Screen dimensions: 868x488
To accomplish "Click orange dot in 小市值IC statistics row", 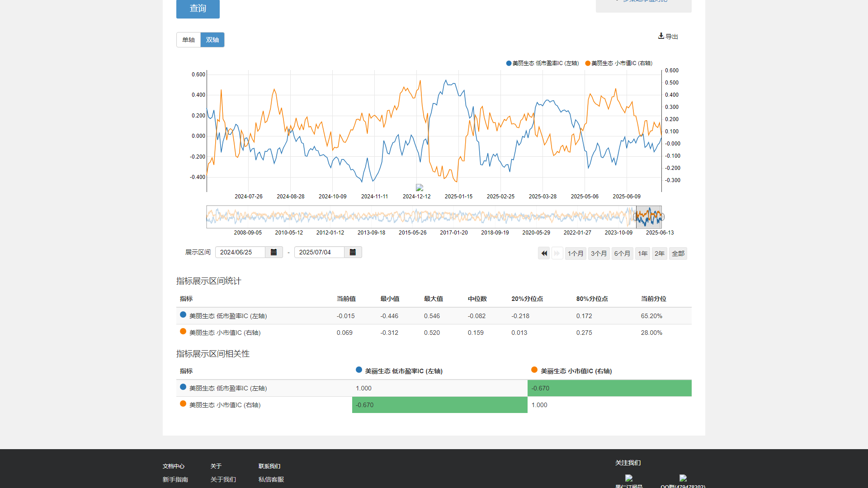I will [183, 332].
